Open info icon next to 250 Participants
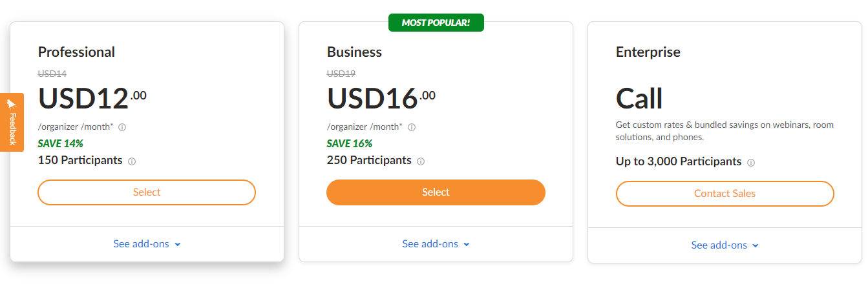This screenshot has height=288, width=868. [x=421, y=161]
